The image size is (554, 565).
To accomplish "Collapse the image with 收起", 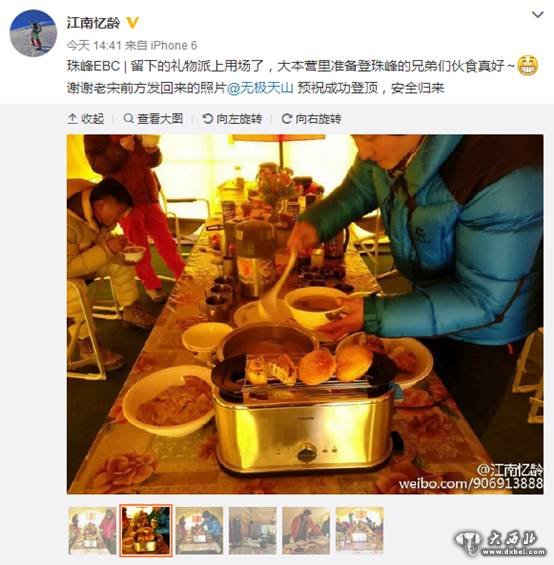I will coord(86,119).
